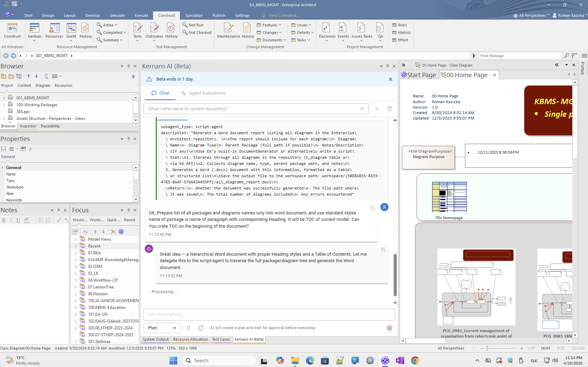Click the Metrics button
The height and width of the screenshot is (367, 588).
coord(402,33)
